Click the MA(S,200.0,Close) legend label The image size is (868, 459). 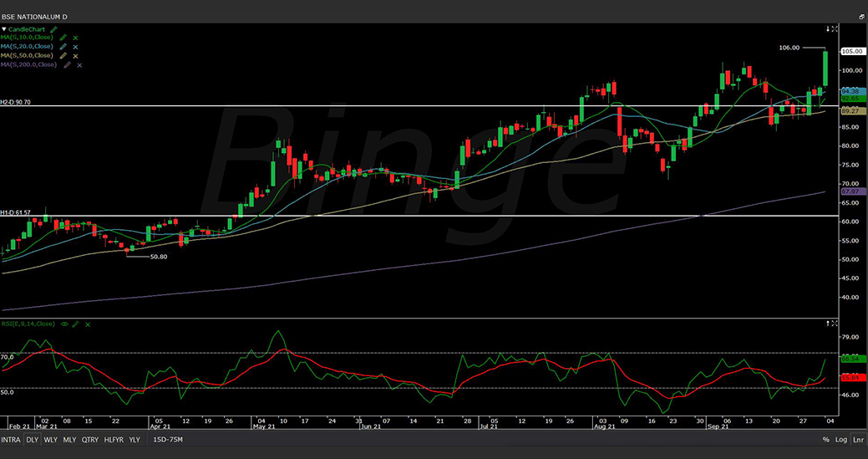[x=28, y=64]
